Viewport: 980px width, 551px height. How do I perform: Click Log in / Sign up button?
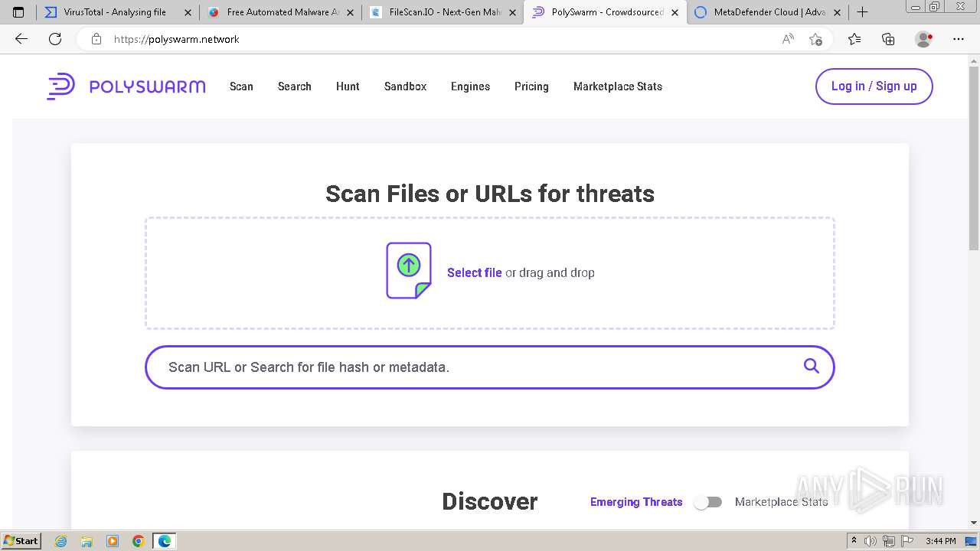(874, 86)
